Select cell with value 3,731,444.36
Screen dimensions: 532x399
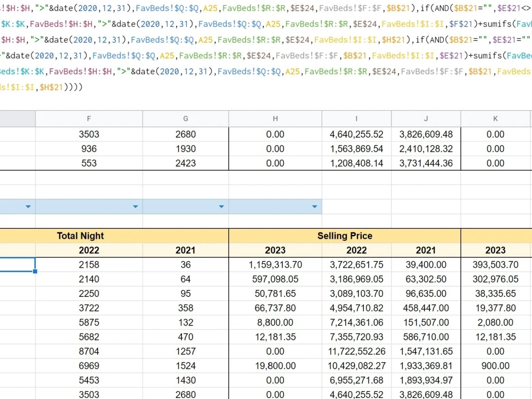(426, 163)
